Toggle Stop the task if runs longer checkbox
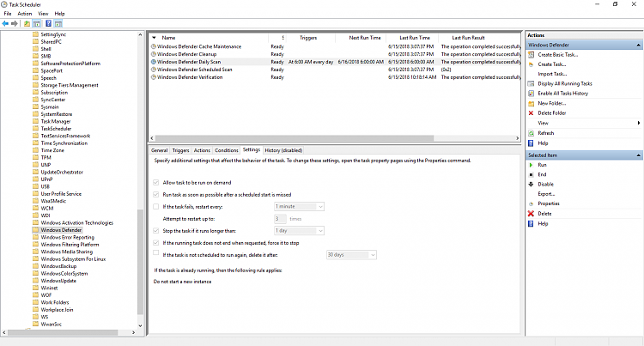 (x=155, y=231)
